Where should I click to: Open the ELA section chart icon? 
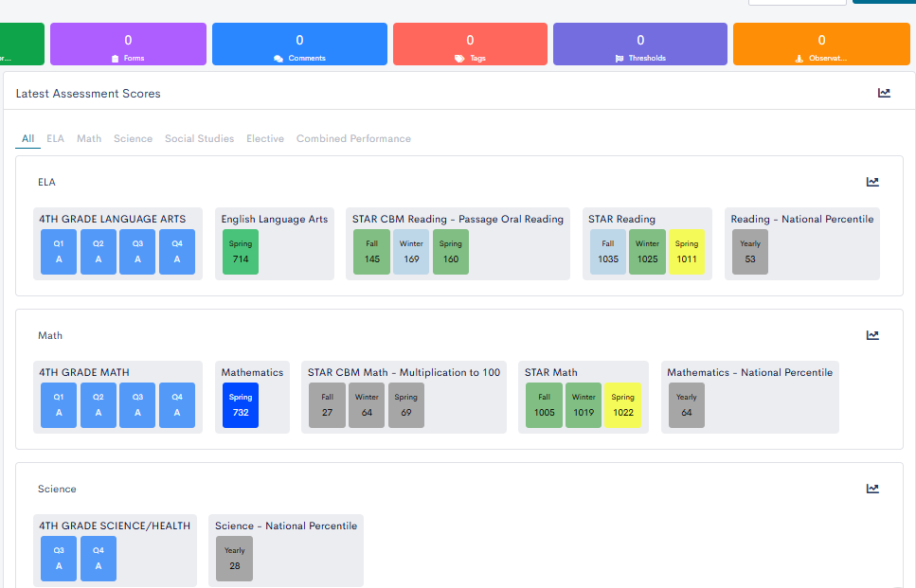(872, 182)
